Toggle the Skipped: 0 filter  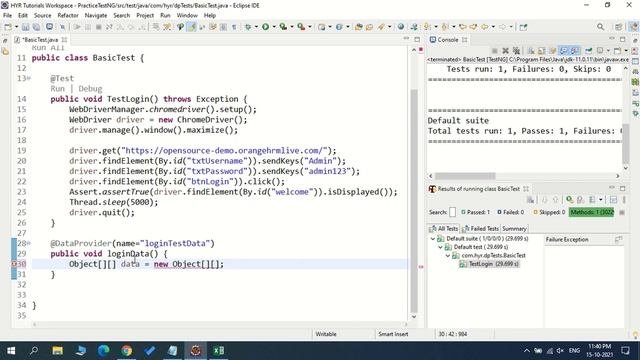coord(549,212)
